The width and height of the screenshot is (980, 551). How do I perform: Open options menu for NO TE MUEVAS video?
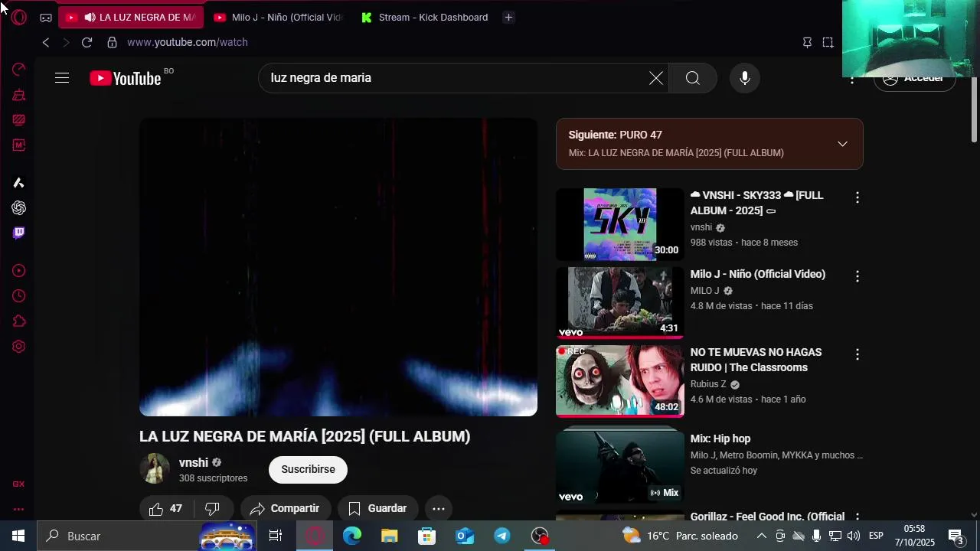click(x=857, y=354)
